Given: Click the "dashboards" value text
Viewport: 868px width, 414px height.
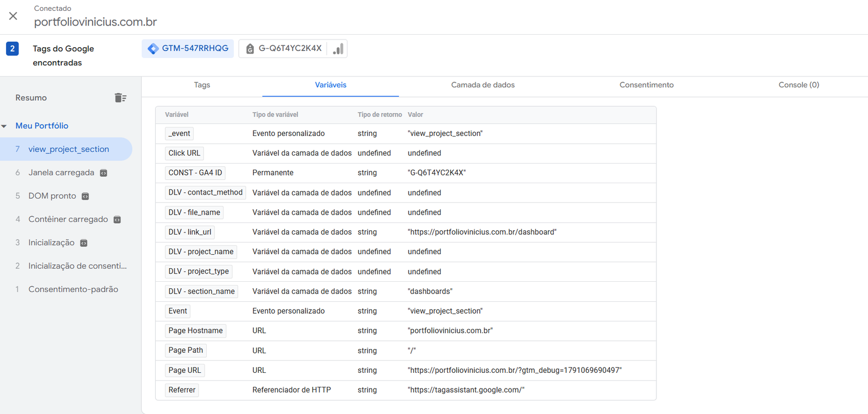Looking at the screenshot, I should pos(430,291).
